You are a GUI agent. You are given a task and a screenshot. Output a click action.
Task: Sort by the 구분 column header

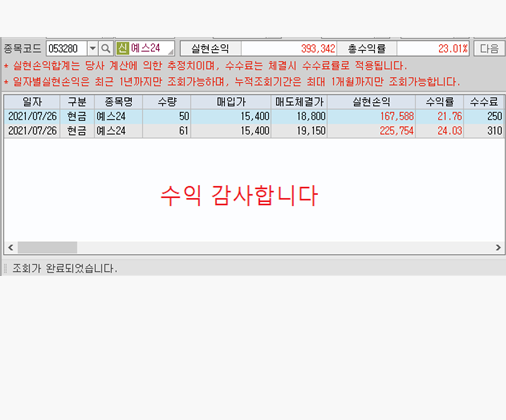77,102
